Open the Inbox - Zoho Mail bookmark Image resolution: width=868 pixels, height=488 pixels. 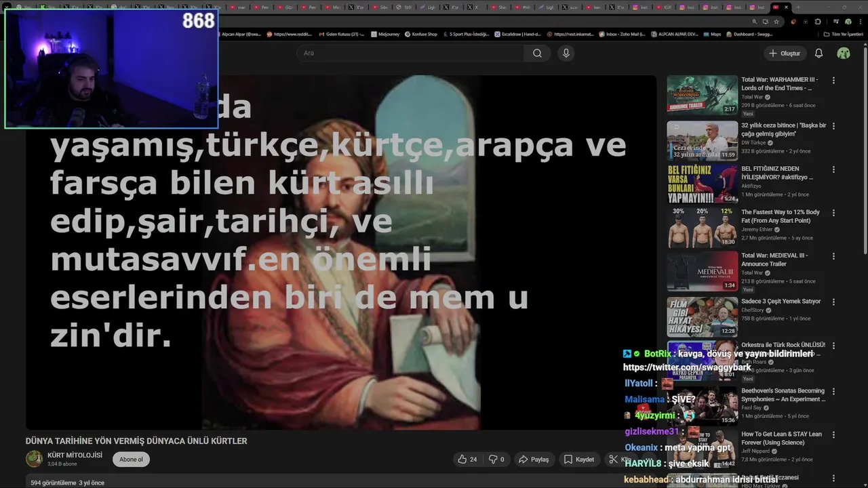click(621, 34)
